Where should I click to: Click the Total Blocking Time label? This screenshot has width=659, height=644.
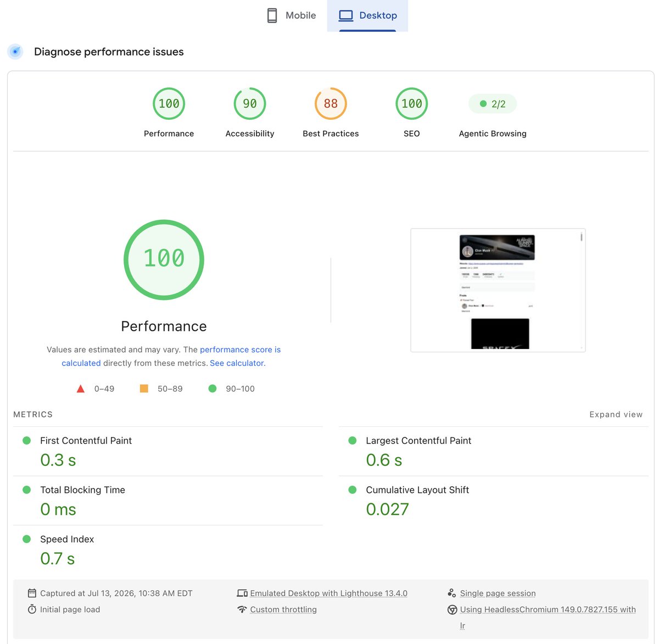(82, 490)
